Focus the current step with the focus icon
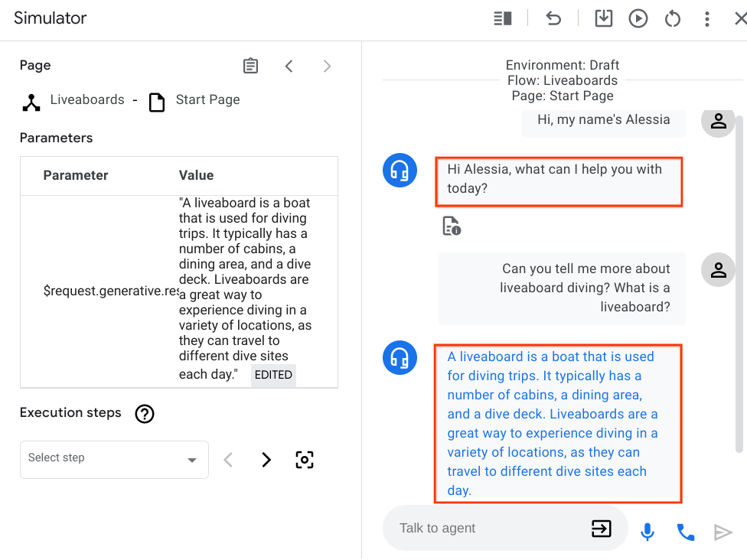 tap(304, 460)
